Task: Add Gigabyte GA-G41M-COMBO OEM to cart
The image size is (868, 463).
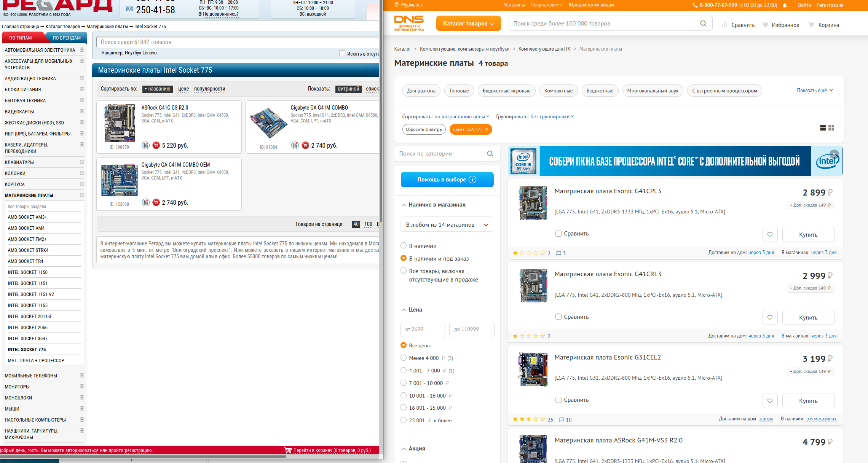Action: tap(156, 202)
